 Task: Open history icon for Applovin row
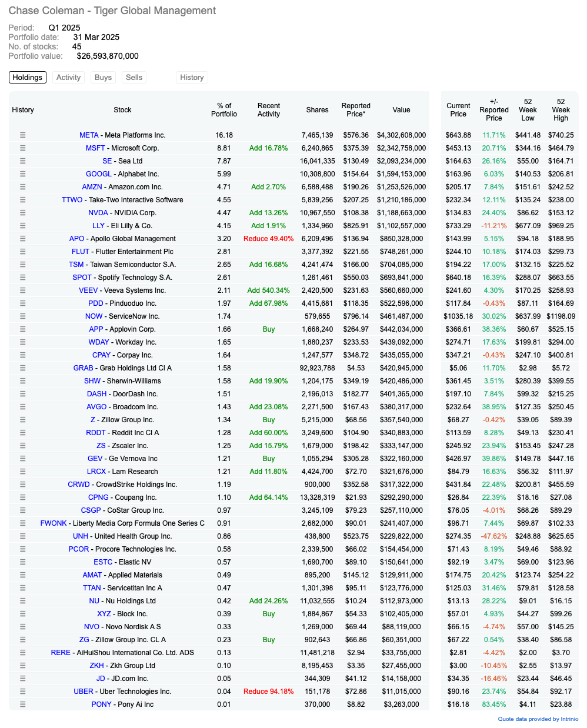coord(23,329)
